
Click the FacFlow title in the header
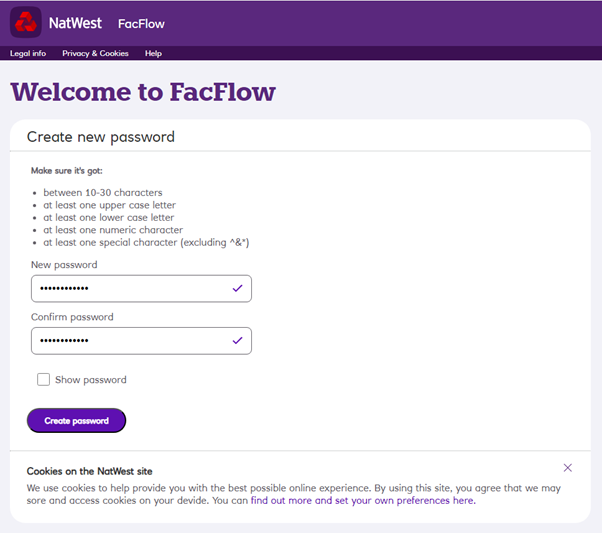pos(141,24)
